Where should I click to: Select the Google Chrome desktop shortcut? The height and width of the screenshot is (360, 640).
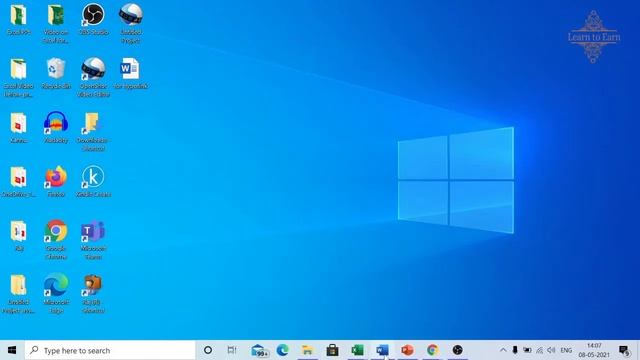pos(56,239)
